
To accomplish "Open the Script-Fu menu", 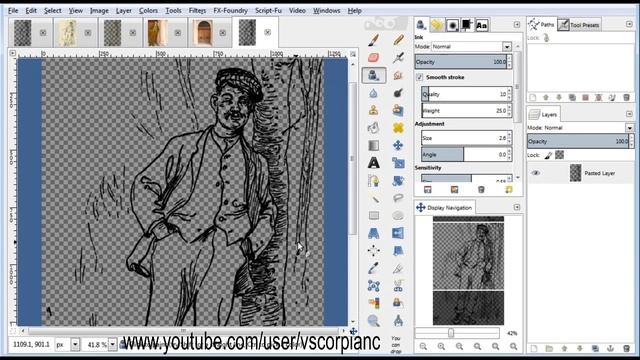I will point(268,11).
